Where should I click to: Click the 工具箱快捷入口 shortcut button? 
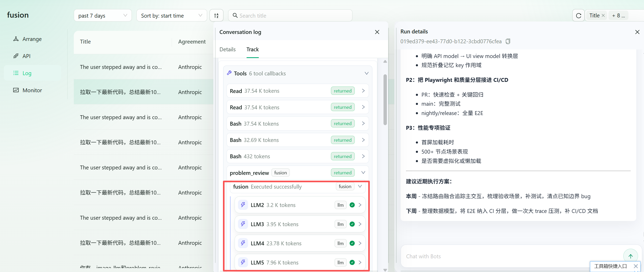point(610,266)
